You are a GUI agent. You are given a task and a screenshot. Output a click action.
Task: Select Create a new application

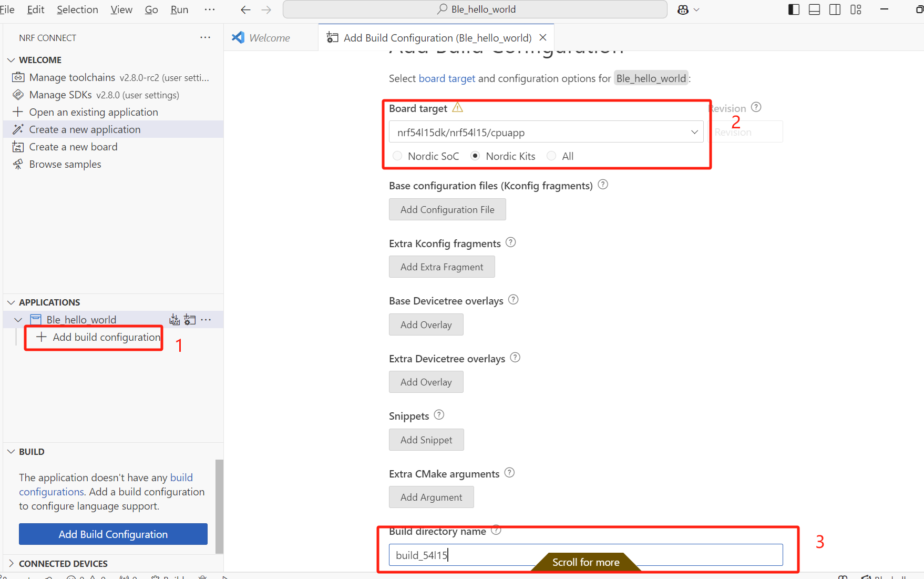click(85, 129)
